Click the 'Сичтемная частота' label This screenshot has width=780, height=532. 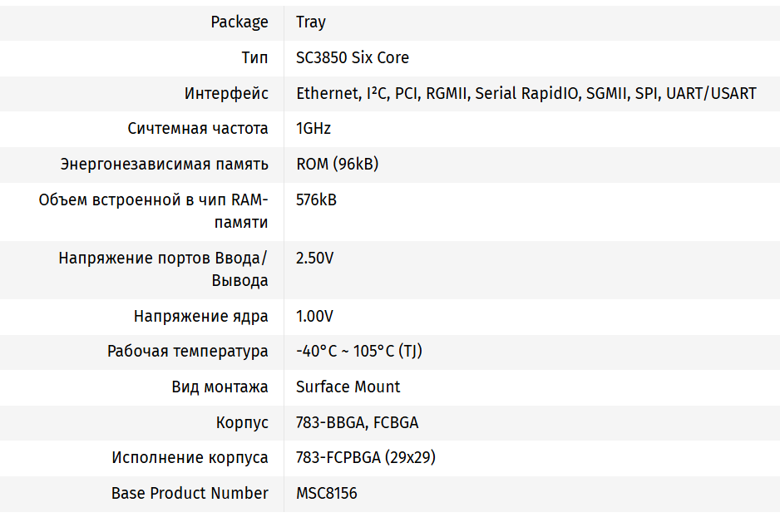point(198,129)
